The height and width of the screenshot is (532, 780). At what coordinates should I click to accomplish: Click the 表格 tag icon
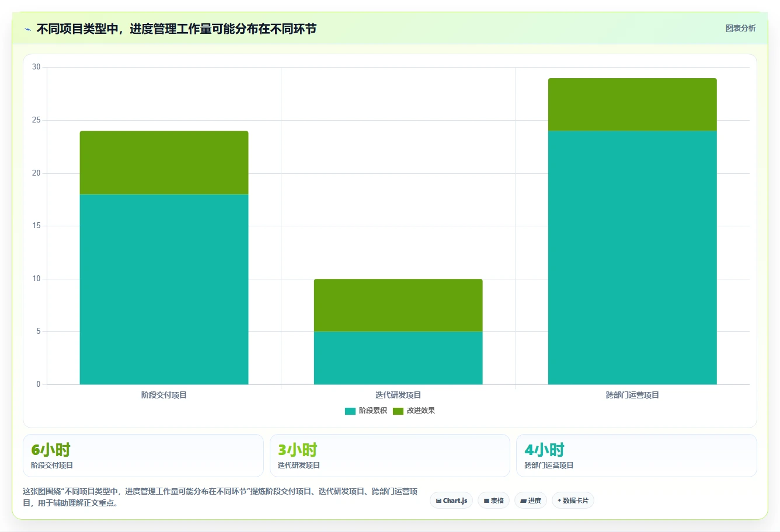click(486, 501)
